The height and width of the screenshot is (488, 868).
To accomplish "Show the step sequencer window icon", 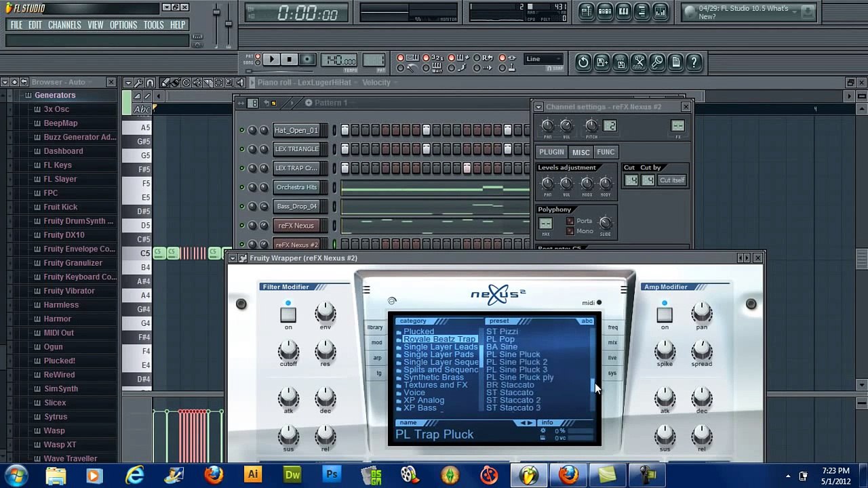I will 605,12.
